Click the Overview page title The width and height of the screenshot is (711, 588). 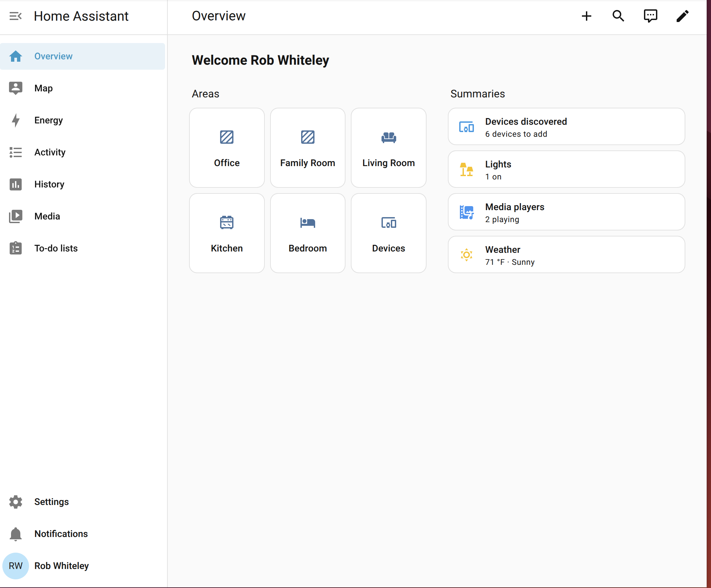(x=219, y=16)
